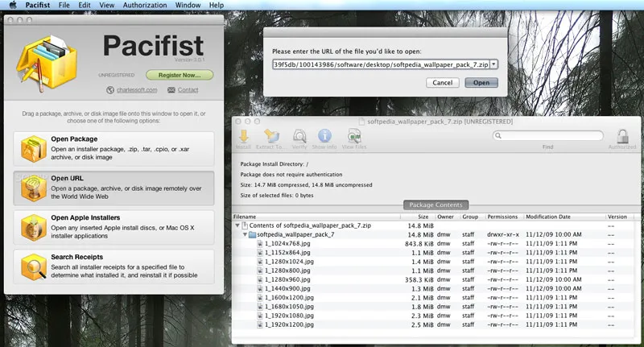The image size is (644, 347).
Task: Click the 358.3 KiB size value
Action: pyautogui.click(x=419, y=279)
